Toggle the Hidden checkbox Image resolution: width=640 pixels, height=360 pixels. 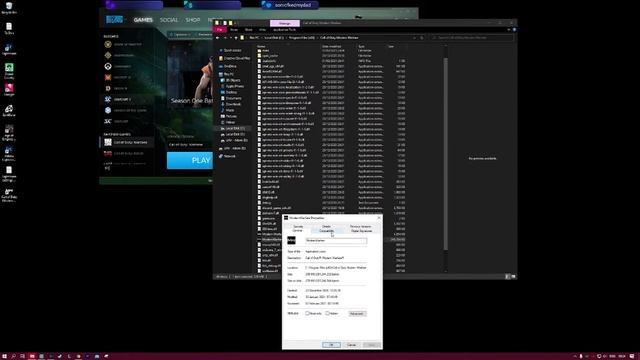point(327,313)
